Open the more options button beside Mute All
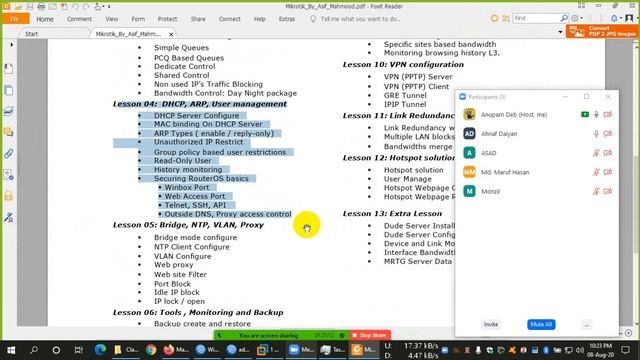This screenshot has height=360, width=640. tap(587, 324)
